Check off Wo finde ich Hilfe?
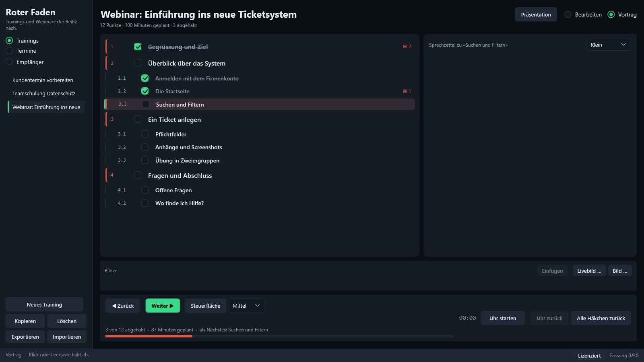644x362 pixels. pos(145,203)
